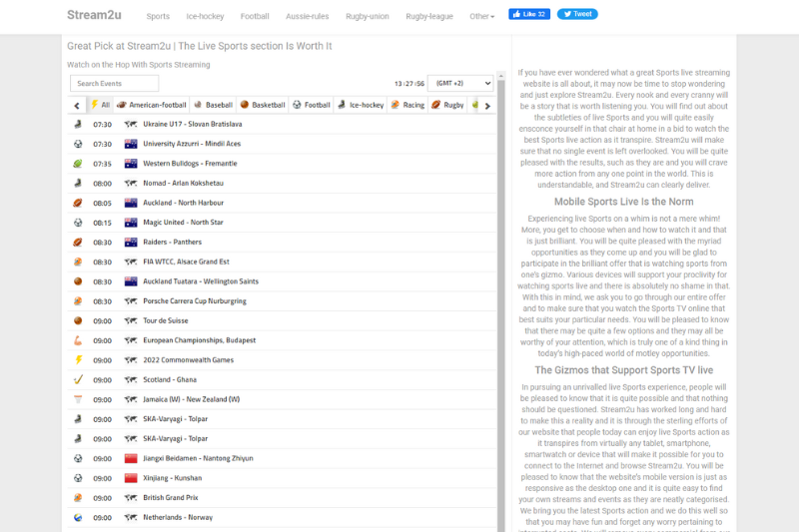Filter events by Racing
Screen dimensions: 799x532
point(407,105)
